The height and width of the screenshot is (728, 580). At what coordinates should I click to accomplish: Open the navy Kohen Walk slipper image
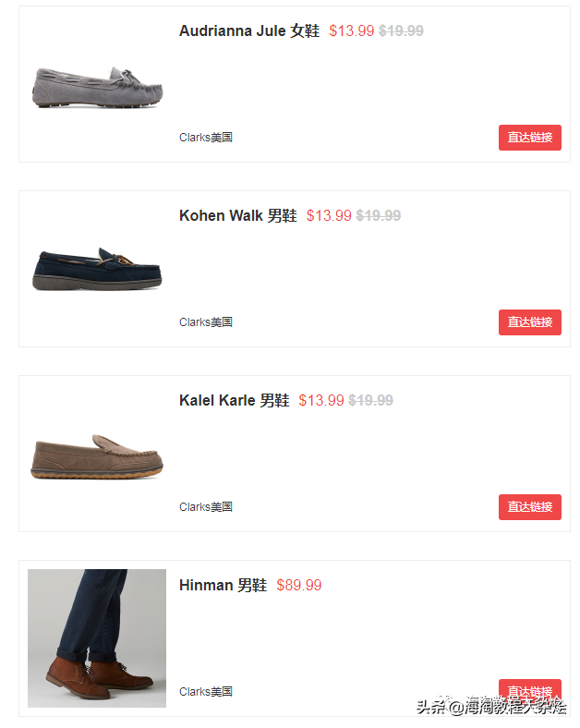tap(97, 269)
